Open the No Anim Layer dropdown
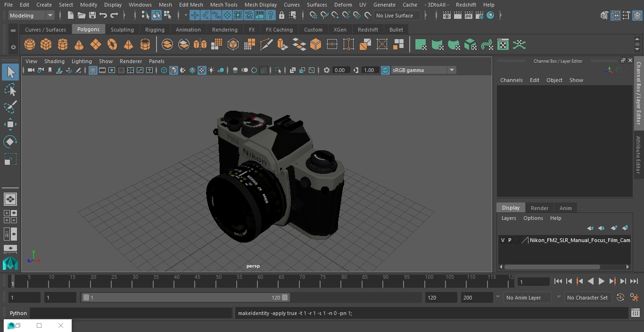Image resolution: width=644 pixels, height=332 pixels. [528, 298]
